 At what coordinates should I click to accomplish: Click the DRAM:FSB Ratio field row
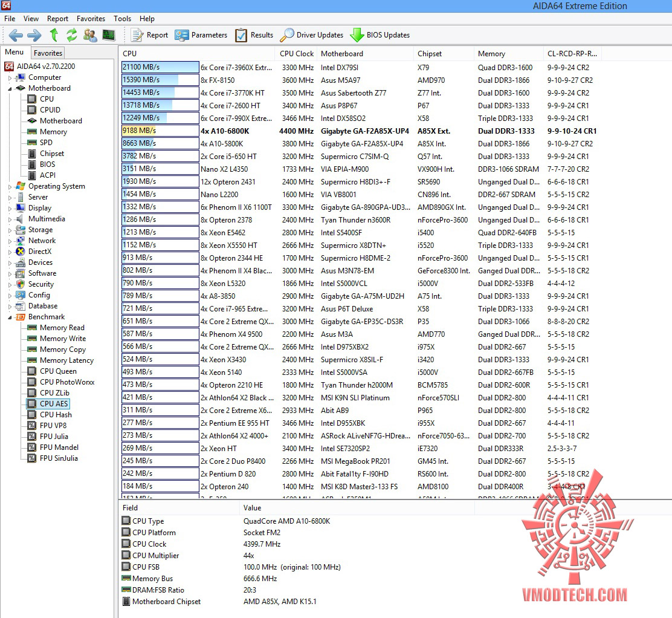point(189,590)
